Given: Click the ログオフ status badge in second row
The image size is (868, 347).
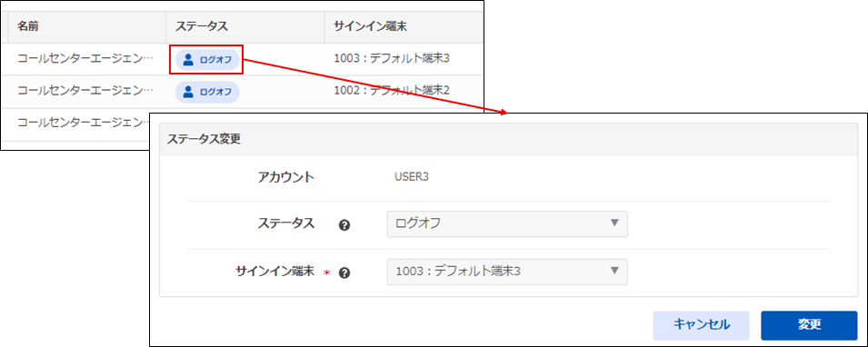Looking at the screenshot, I should (207, 92).
